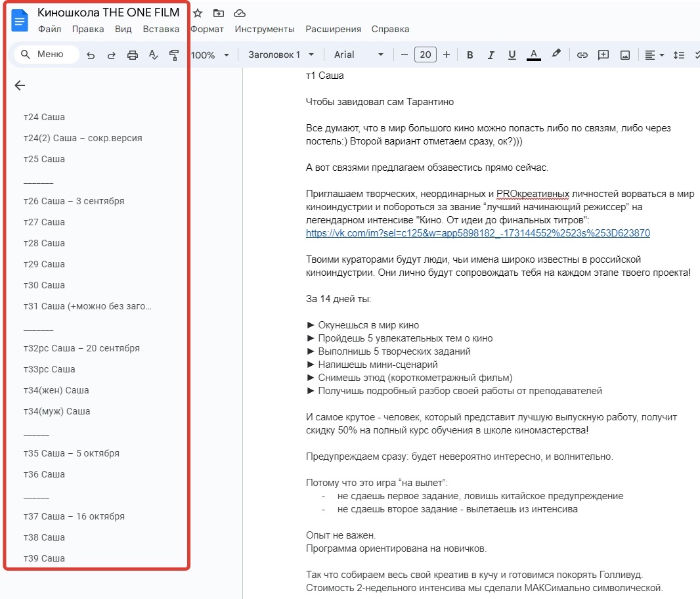Navigate to т26 Саша – 3 сентября
Image resolution: width=700 pixels, height=599 pixels.
coord(74,201)
